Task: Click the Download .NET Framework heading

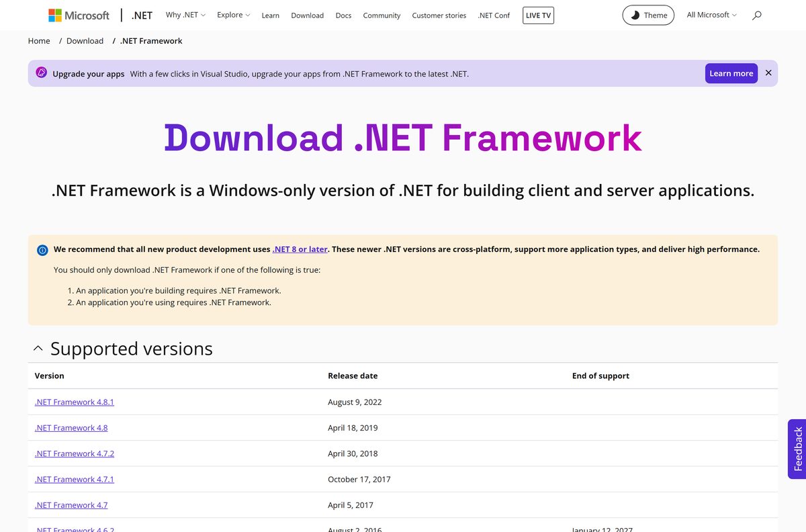Action: [403, 138]
